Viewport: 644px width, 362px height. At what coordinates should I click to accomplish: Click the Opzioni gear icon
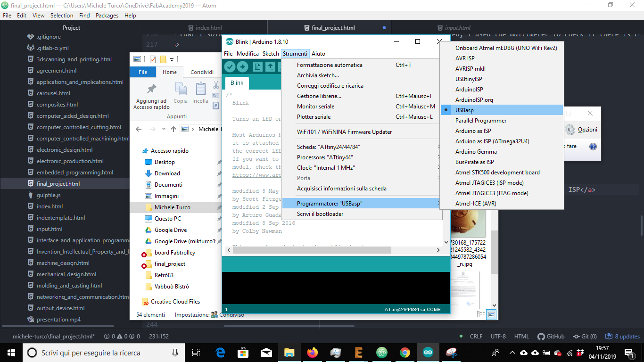tap(570, 130)
